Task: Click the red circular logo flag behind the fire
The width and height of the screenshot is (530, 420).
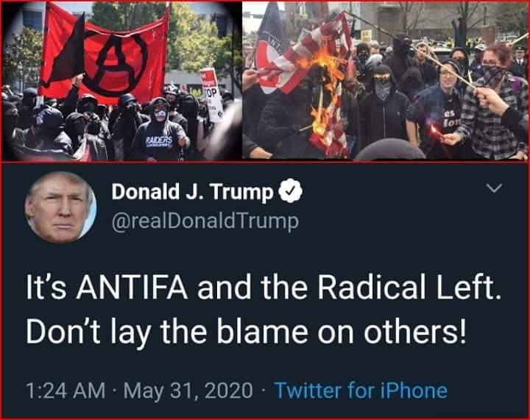Action: (270, 61)
